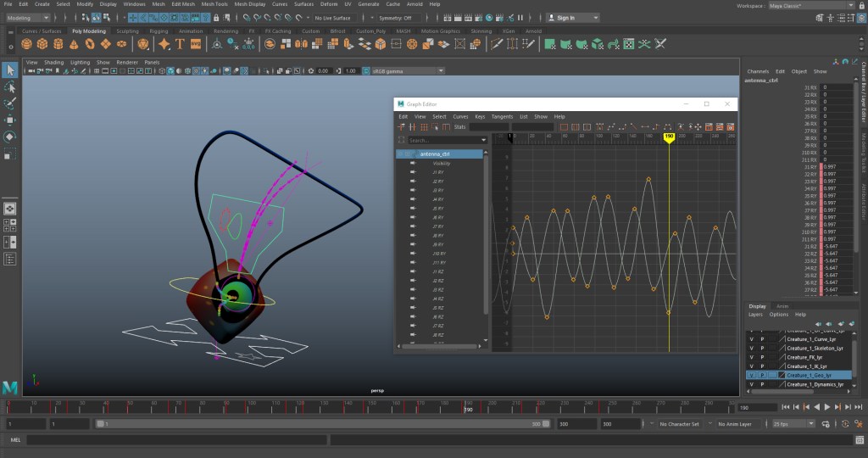Screen dimensions: 868x458
Task: Select antenna_ctrl in Graph Editor outliner
Action: (x=434, y=154)
